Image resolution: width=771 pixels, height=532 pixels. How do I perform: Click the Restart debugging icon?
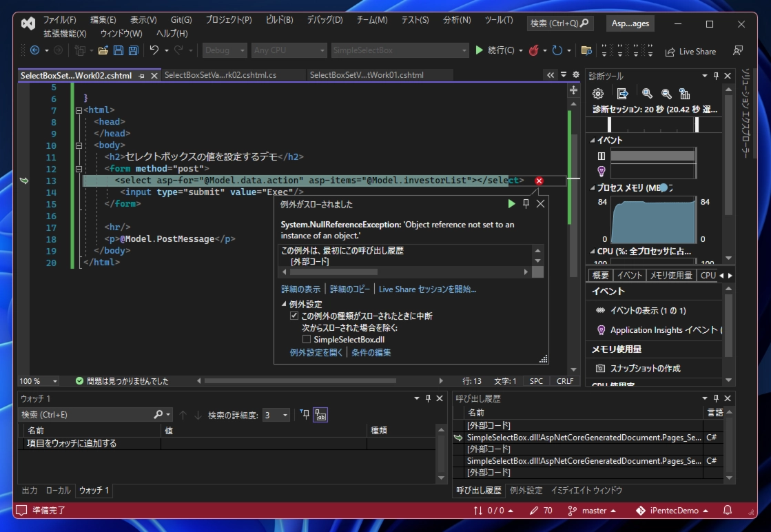coord(557,50)
